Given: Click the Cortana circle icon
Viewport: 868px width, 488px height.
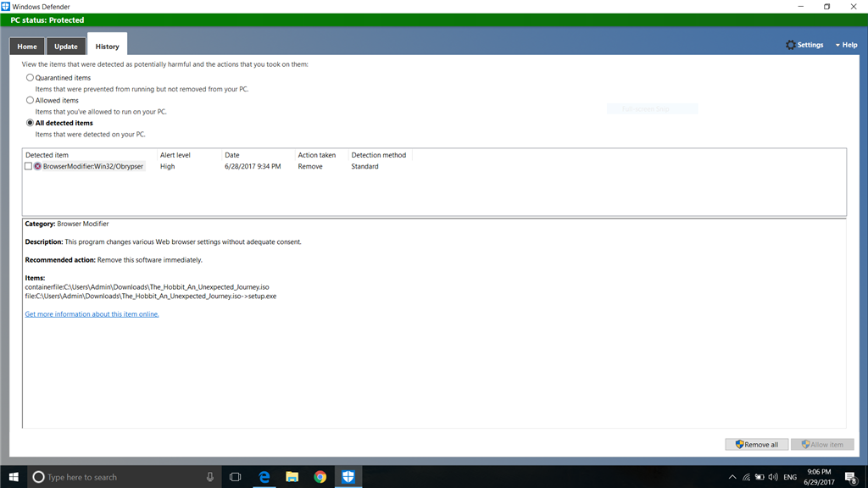Looking at the screenshot, I should click(38, 477).
